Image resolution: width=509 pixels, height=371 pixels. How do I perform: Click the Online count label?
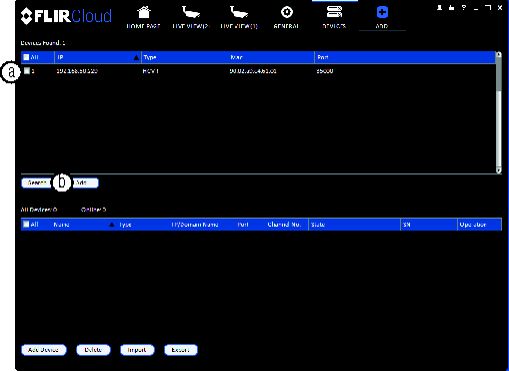coord(93,210)
